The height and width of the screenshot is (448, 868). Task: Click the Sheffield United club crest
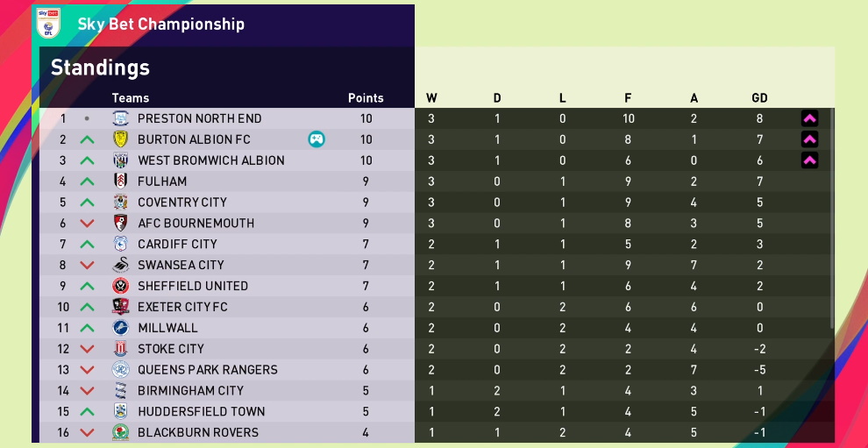pos(121,286)
